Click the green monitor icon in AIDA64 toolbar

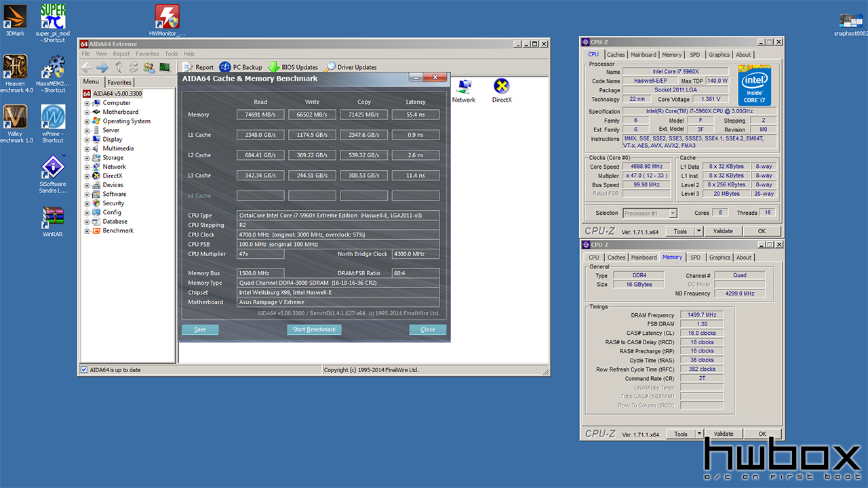[164, 67]
